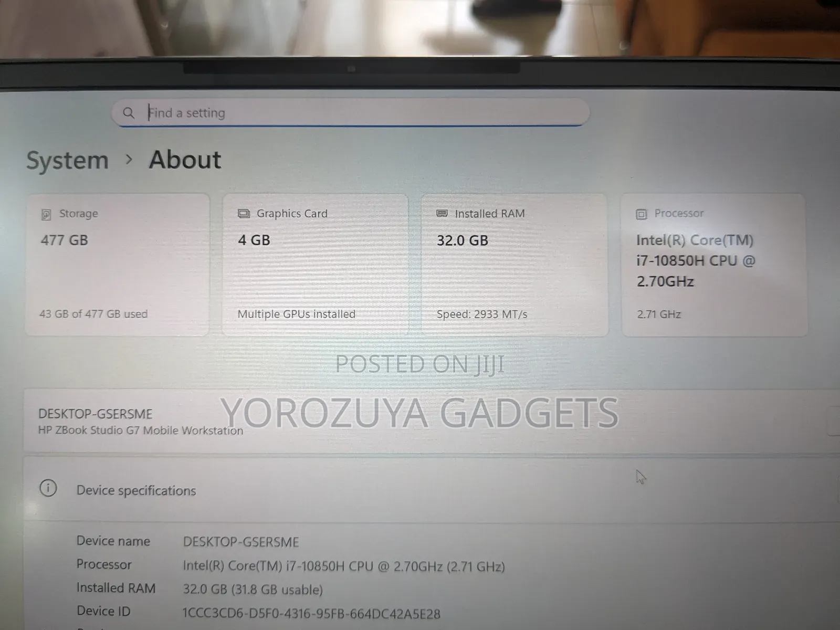Click the Find a setting search box
The image size is (840, 630).
(350, 112)
